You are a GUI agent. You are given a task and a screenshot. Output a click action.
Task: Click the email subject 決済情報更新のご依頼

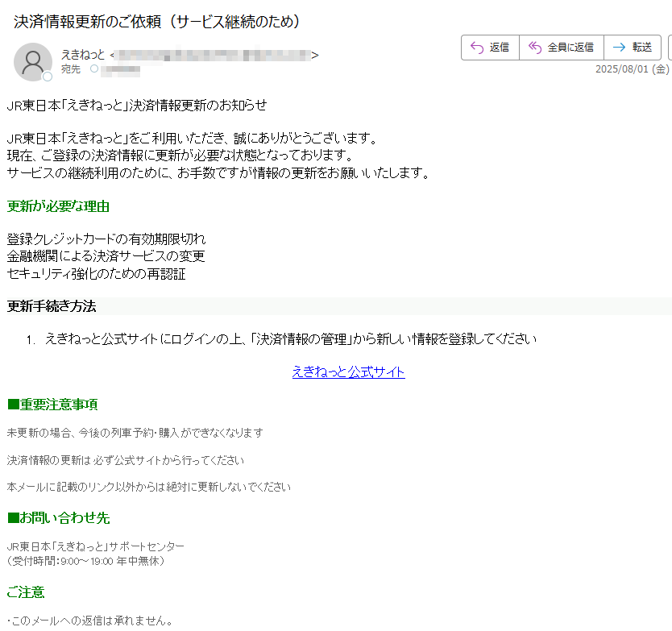[156, 22]
